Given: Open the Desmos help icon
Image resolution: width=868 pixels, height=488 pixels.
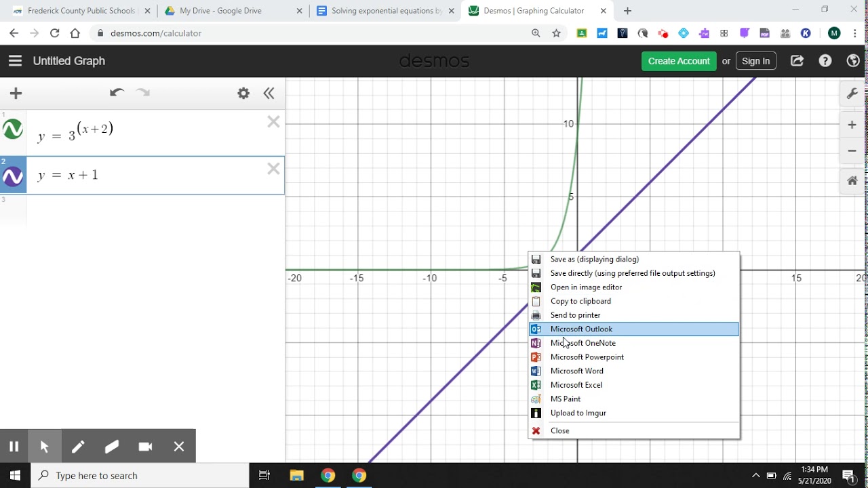Looking at the screenshot, I should tap(825, 61).
